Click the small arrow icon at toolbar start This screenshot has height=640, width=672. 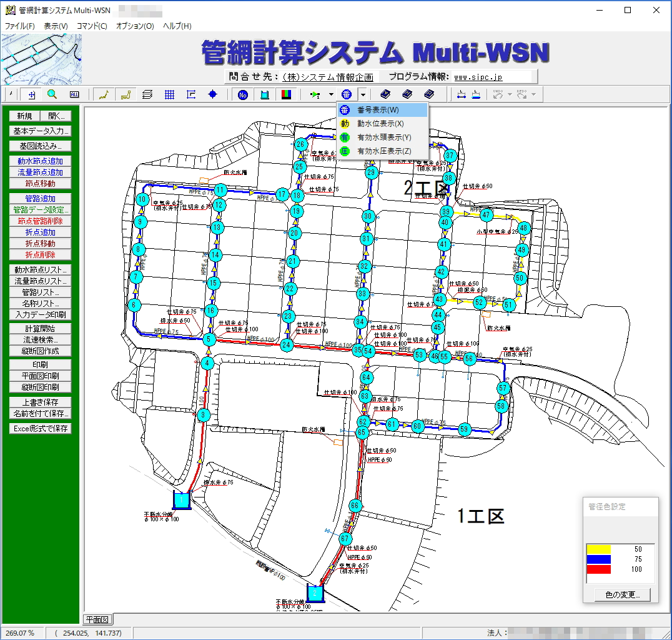click(x=11, y=94)
